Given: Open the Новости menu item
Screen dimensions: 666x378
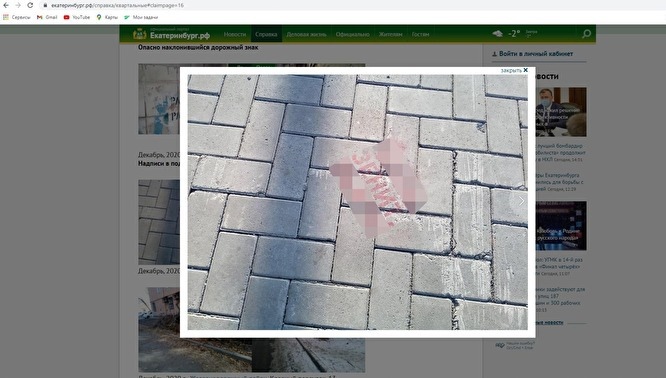Looking at the screenshot, I should [x=235, y=34].
